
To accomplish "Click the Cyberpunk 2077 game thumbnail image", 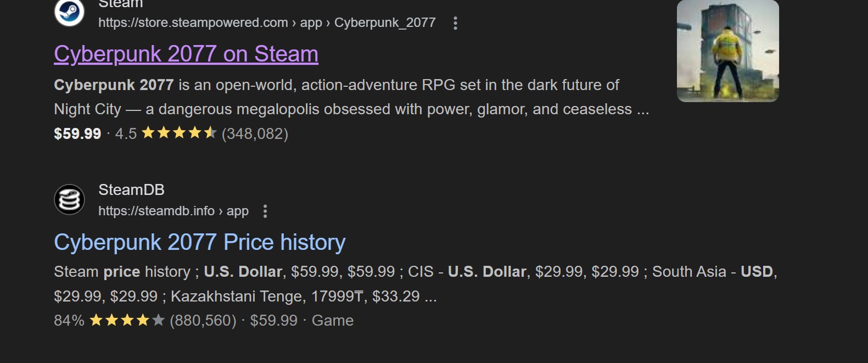I will coord(727,51).
